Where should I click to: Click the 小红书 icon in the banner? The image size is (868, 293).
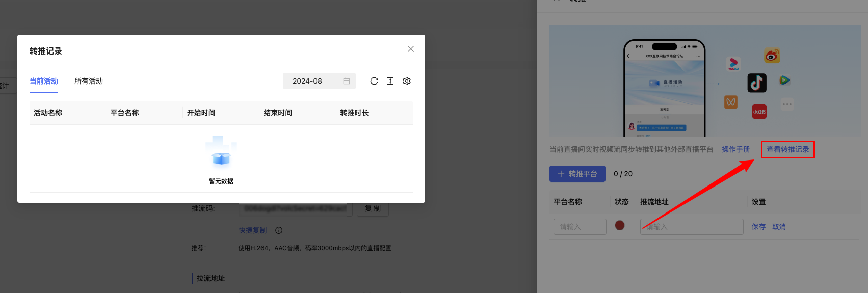coord(759,112)
